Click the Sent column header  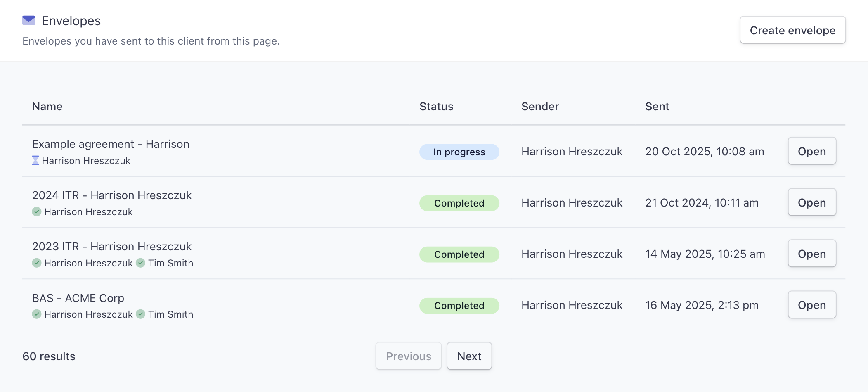(657, 107)
